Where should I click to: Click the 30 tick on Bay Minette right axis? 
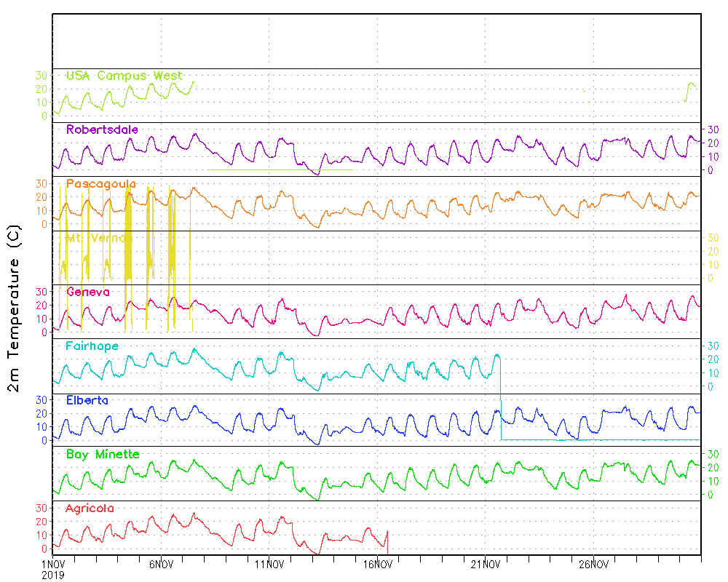(713, 454)
